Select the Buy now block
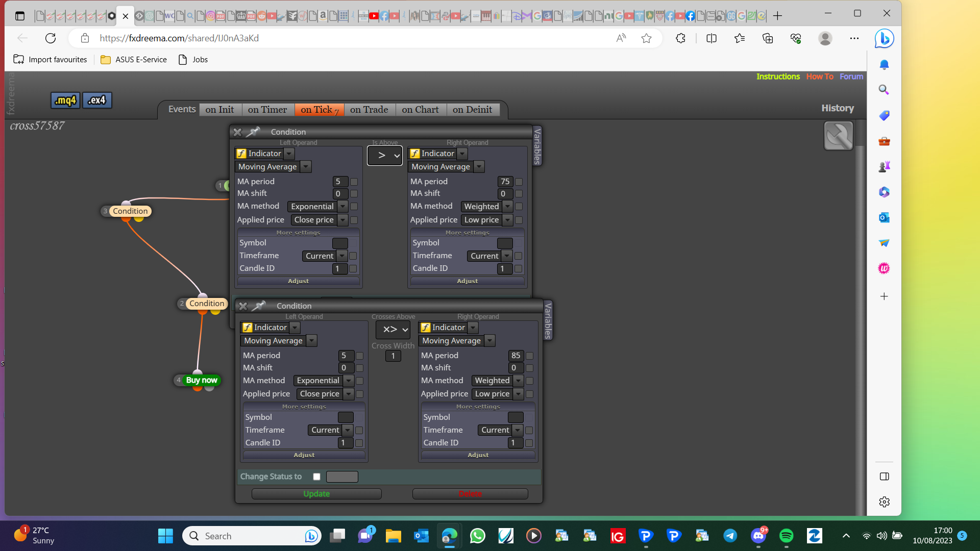 [x=202, y=380]
